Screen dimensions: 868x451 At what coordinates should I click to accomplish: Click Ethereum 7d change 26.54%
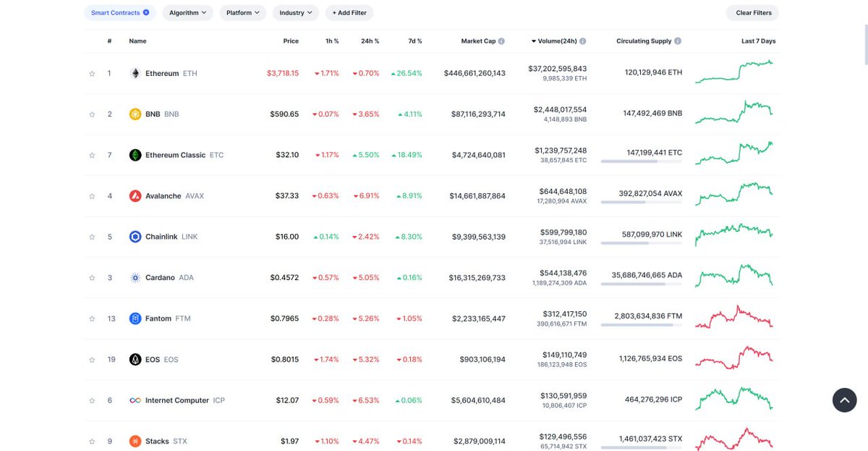coord(407,73)
